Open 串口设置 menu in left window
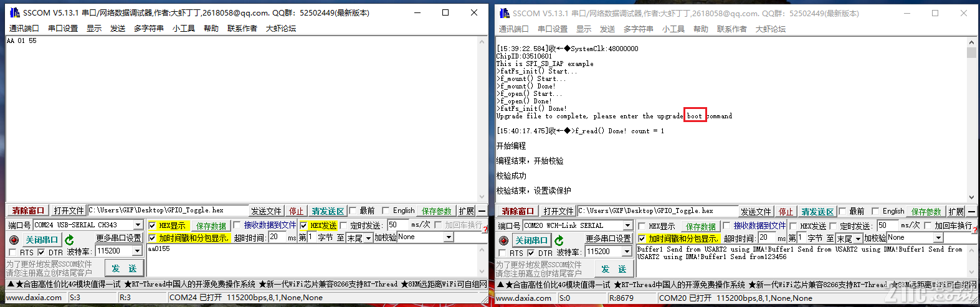Viewport: 980px width, 307px height. point(63,29)
